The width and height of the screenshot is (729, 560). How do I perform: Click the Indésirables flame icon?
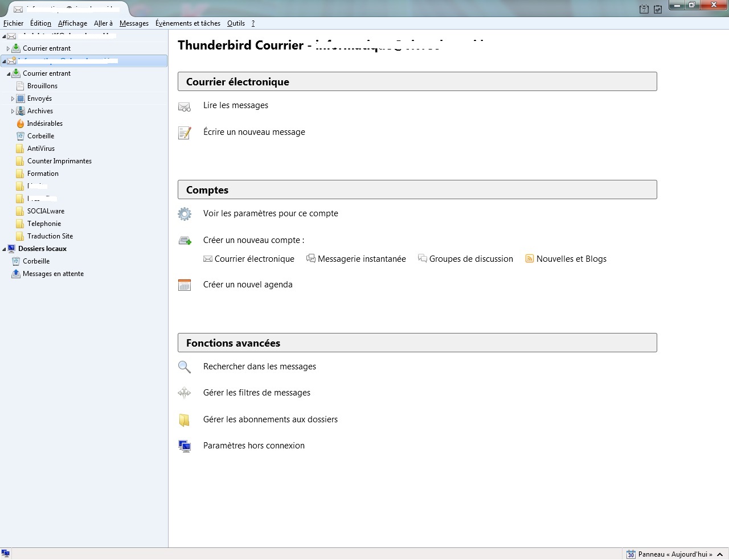coord(21,123)
